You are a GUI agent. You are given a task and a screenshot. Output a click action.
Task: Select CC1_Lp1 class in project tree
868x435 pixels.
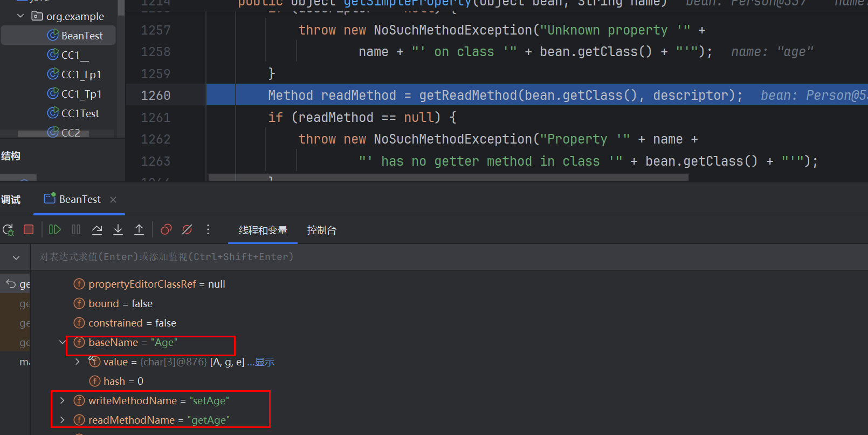[81, 74]
